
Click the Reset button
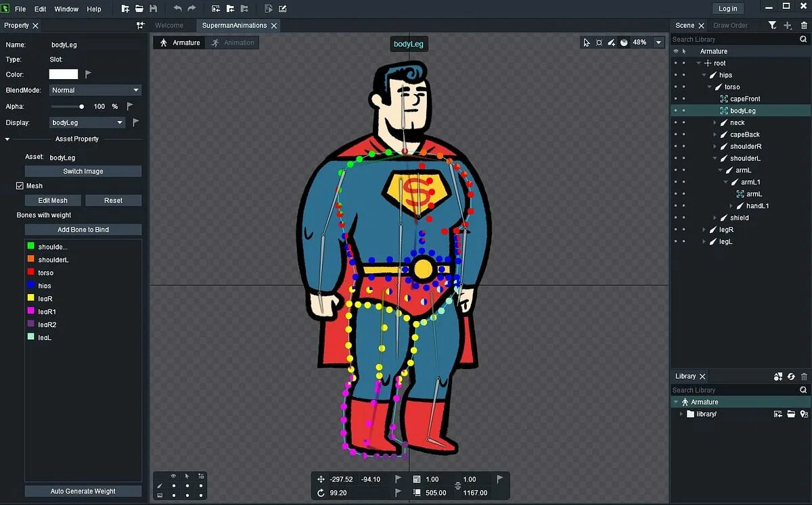(114, 200)
